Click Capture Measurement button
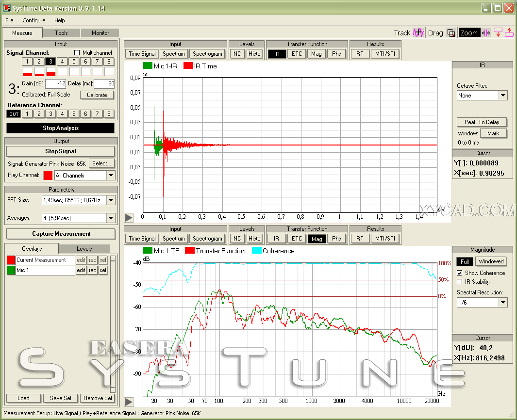Screen dimensions: 517x420 pyautogui.click(x=61, y=234)
